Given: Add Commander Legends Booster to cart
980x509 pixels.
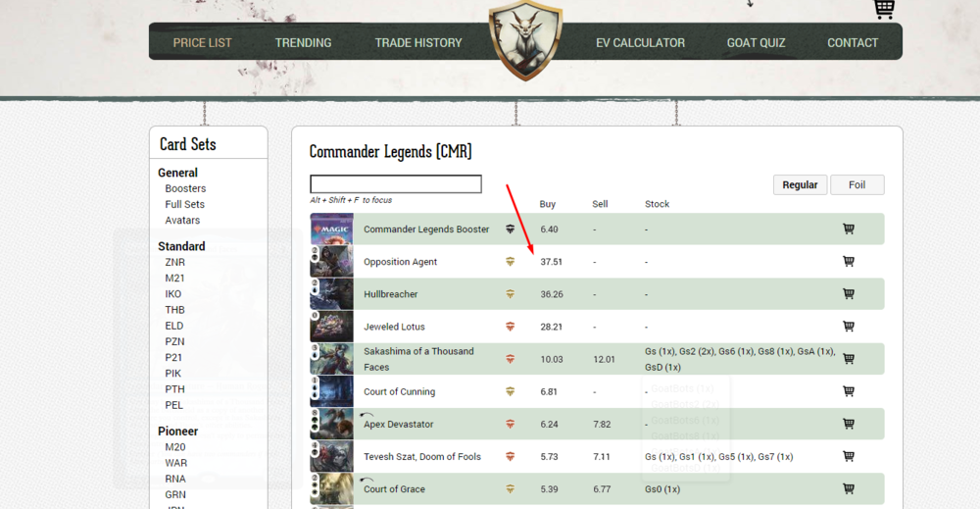Looking at the screenshot, I should (x=848, y=229).
